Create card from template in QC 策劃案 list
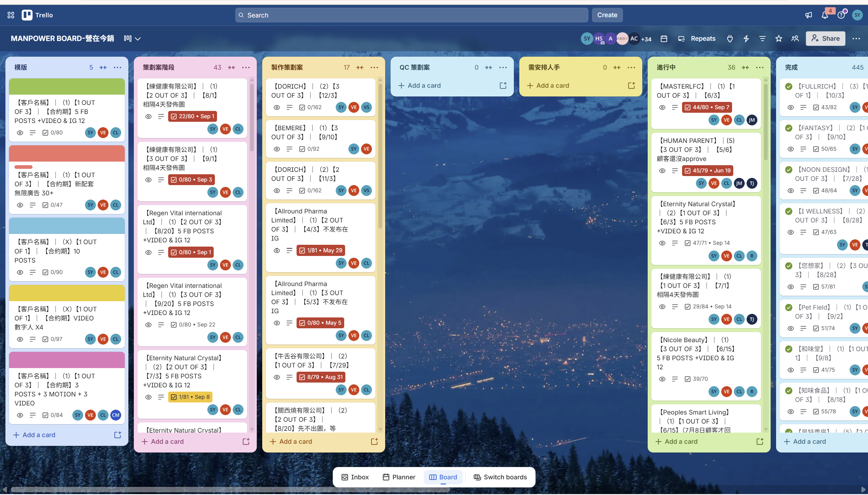This screenshot has height=495, width=868. click(503, 85)
